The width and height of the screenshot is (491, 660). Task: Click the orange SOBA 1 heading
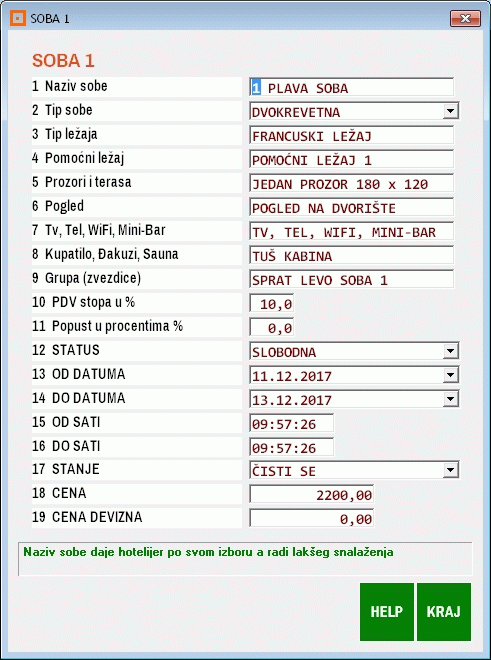coord(63,61)
